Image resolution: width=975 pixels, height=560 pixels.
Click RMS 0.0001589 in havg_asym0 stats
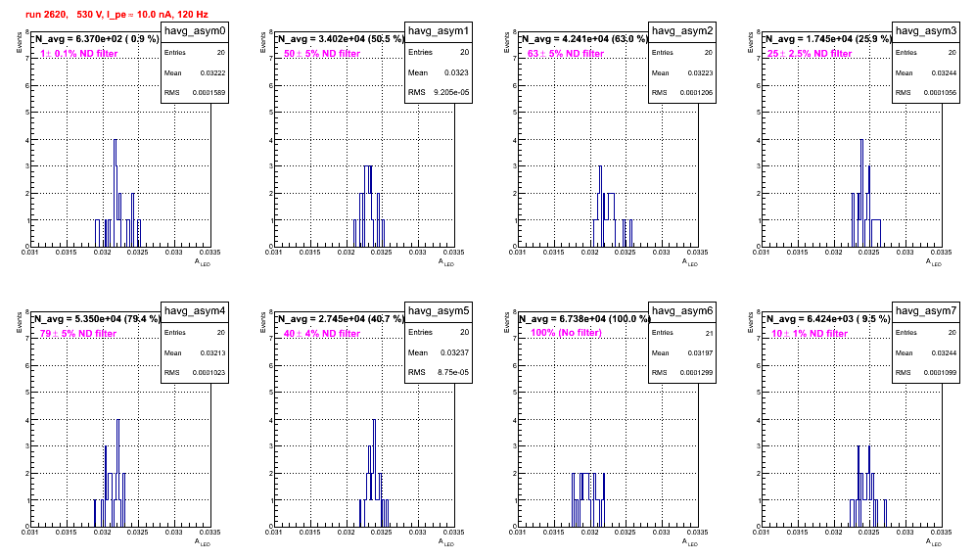pyautogui.click(x=195, y=93)
